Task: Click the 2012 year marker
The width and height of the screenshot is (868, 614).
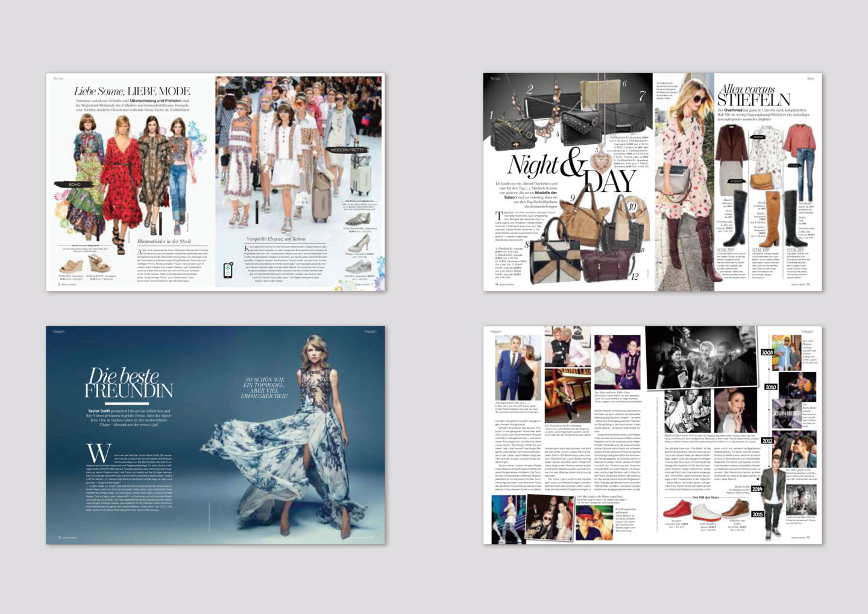Action: click(767, 440)
